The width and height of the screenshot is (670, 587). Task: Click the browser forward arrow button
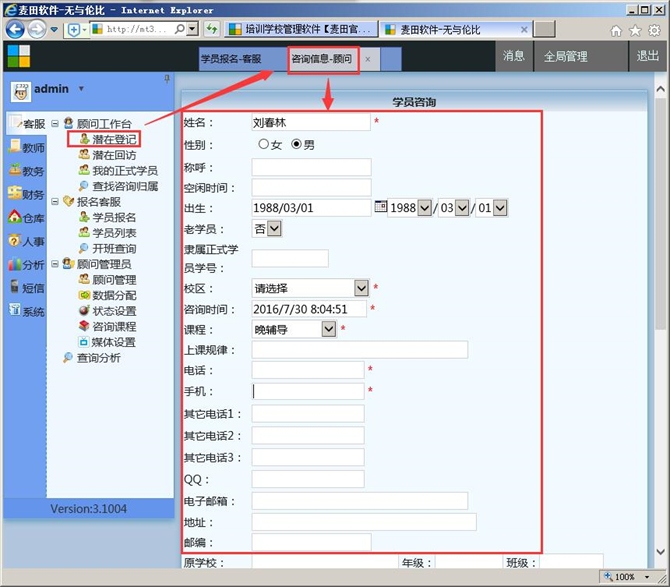click(37, 29)
